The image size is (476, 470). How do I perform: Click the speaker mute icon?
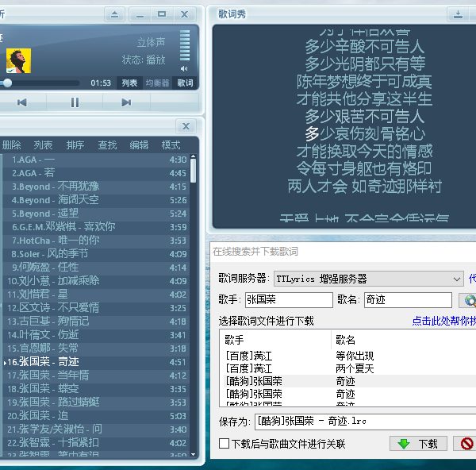pyautogui.click(x=184, y=69)
